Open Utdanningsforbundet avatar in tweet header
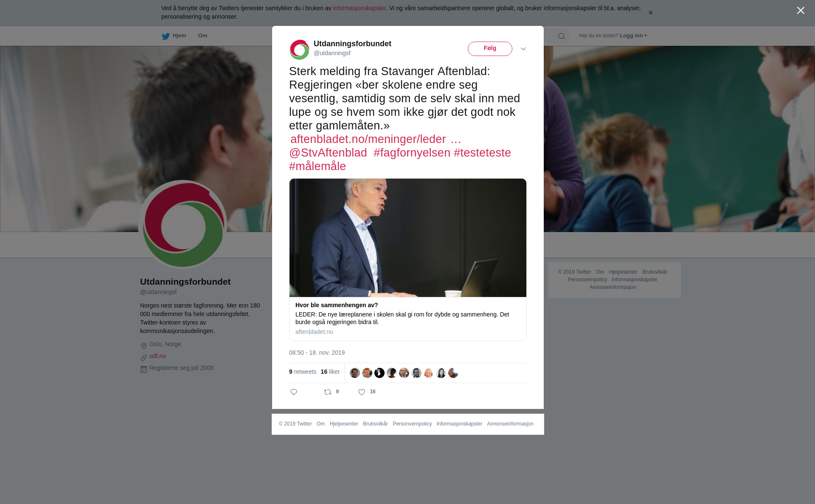Image resolution: width=815 pixels, height=504 pixels. pos(300,50)
